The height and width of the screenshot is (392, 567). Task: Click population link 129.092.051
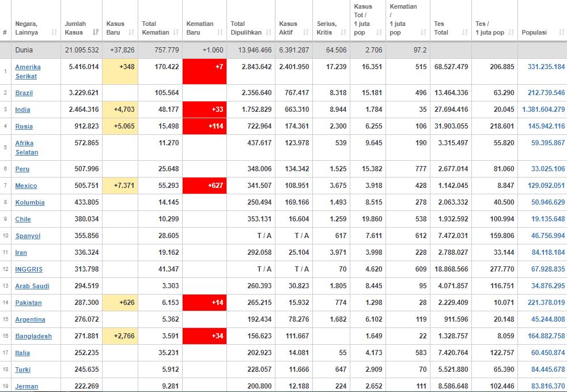click(x=546, y=185)
